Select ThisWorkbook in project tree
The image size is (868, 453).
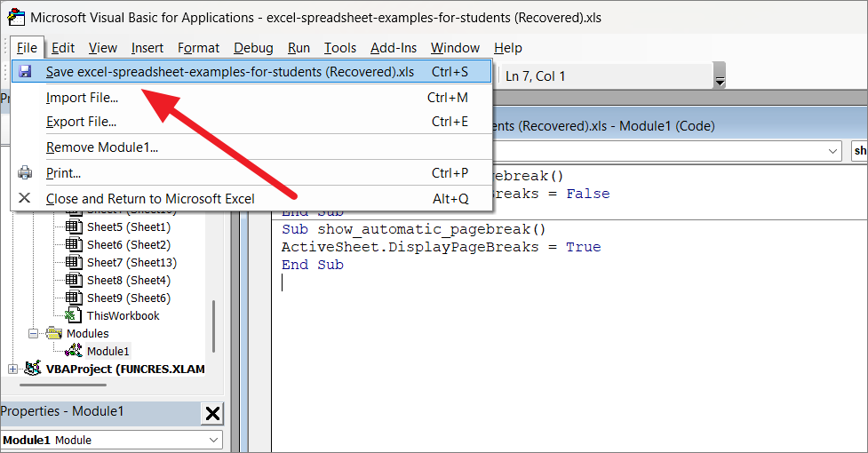[123, 316]
